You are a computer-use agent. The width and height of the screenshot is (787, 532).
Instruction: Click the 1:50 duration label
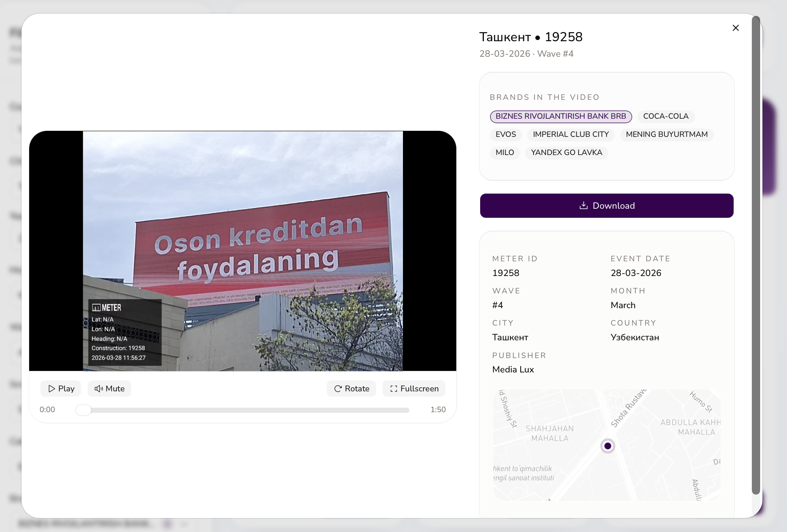tap(438, 410)
